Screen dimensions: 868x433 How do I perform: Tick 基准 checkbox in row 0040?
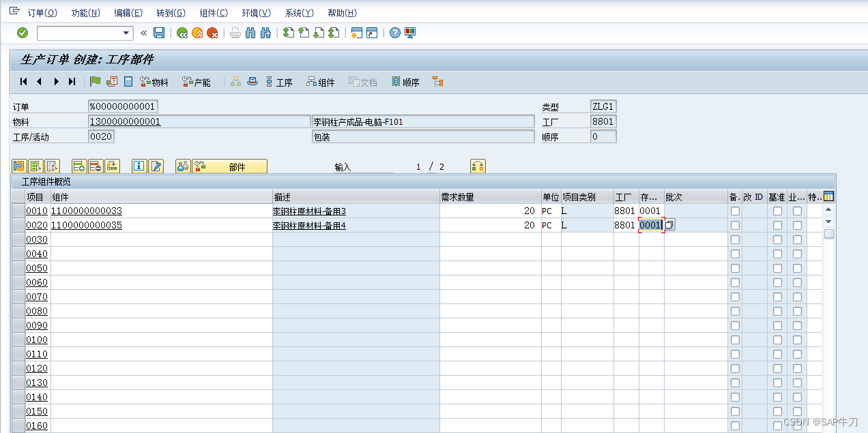[x=777, y=254]
